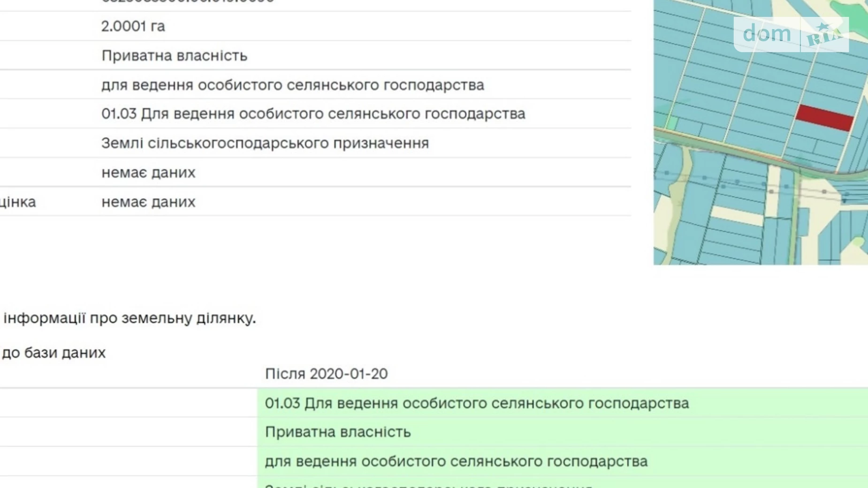Image resolution: width=868 pixels, height=488 pixels.
Task: Click green cell "Приватна власність"
Action: pos(563,432)
